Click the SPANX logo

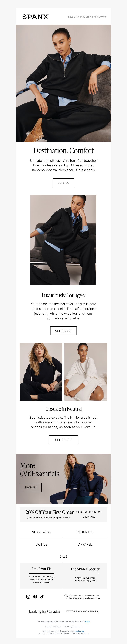point(36,17)
